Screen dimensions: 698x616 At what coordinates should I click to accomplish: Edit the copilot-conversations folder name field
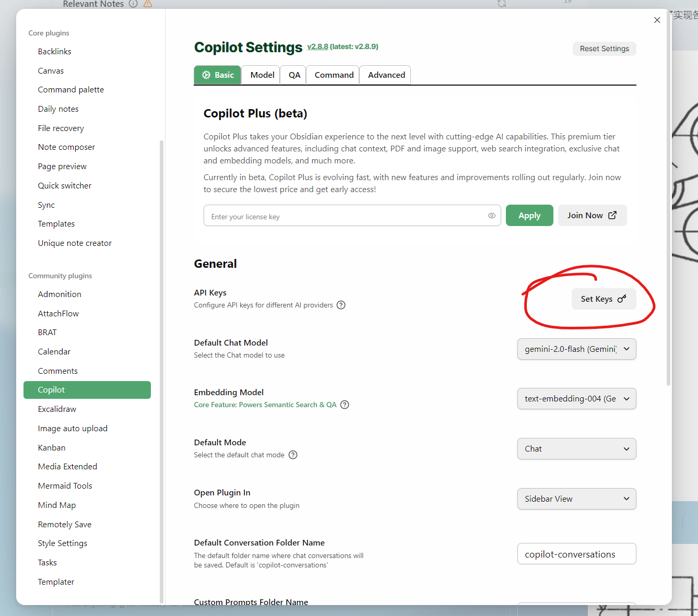tap(576, 554)
